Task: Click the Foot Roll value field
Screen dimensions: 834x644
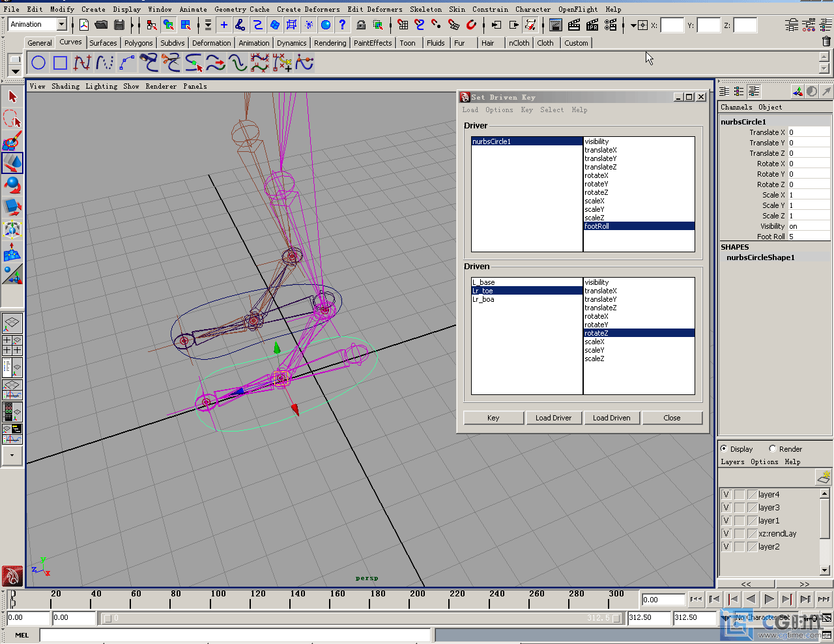Action: tap(809, 237)
